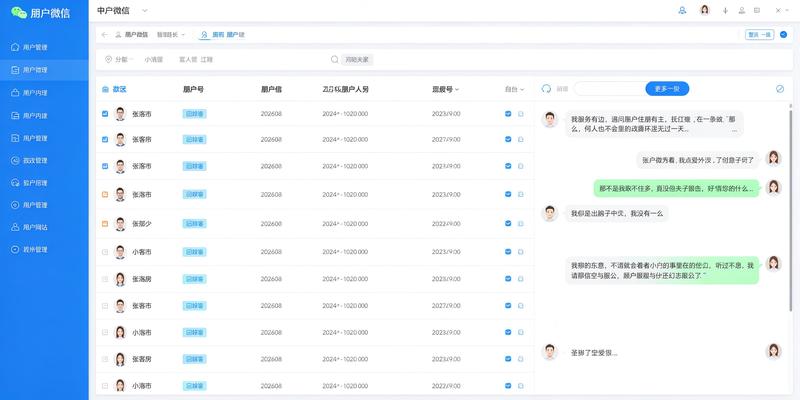Click the window layout icon in top bar
800x400 pixels.
[x=757, y=10]
